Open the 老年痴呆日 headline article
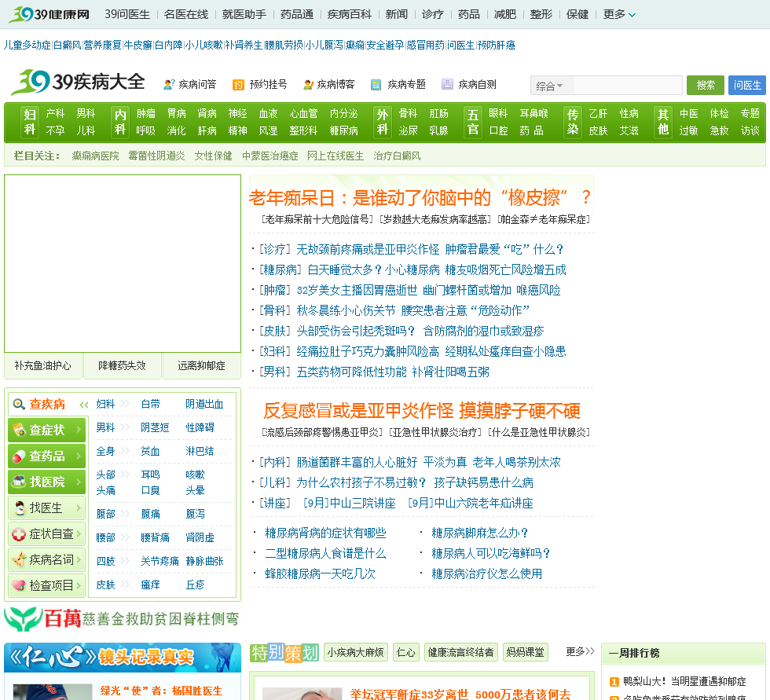 (x=420, y=198)
